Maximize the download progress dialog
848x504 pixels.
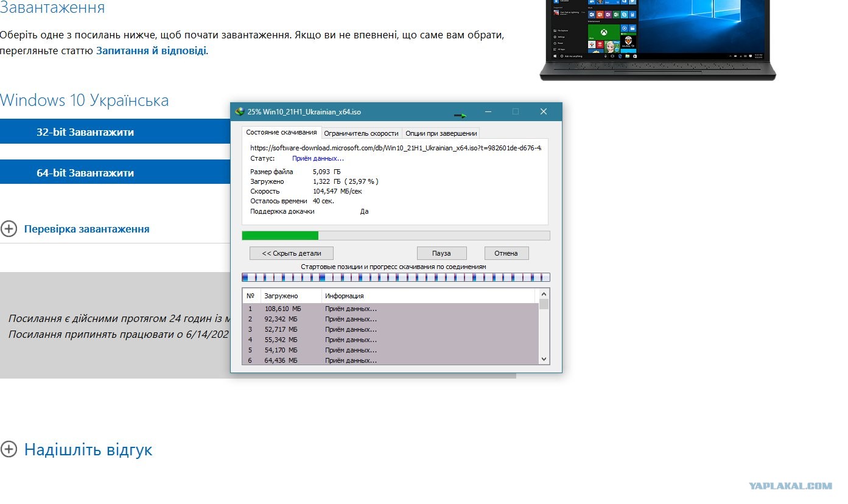[x=516, y=112]
